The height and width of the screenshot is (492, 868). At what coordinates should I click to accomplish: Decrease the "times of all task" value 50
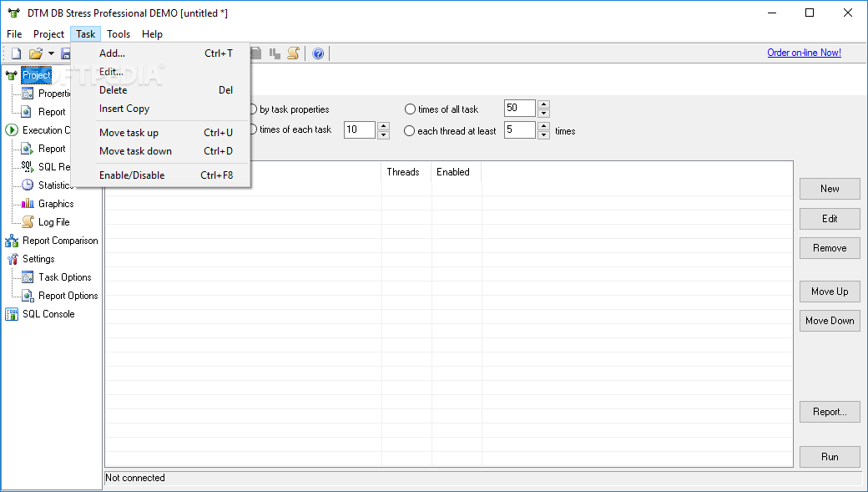543,113
